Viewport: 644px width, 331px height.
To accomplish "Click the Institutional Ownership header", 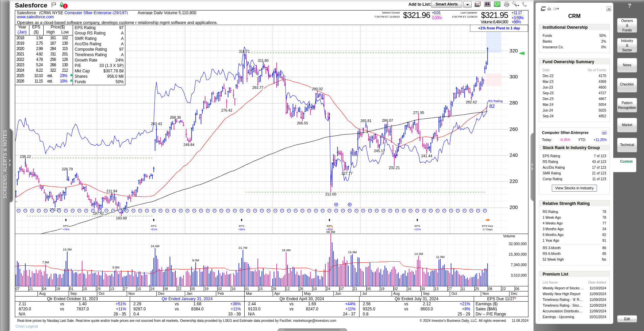I will (x=574, y=27).
